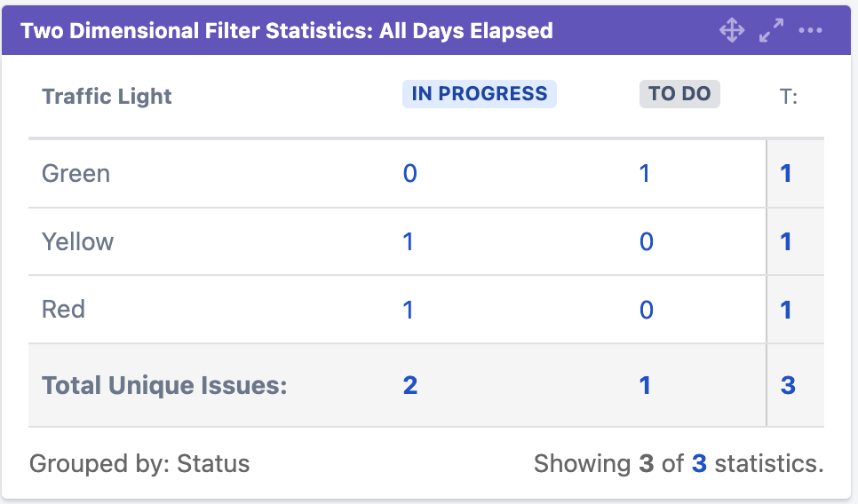Open Red issues count in In Progress
Screen dimensions: 858x504
409,310
